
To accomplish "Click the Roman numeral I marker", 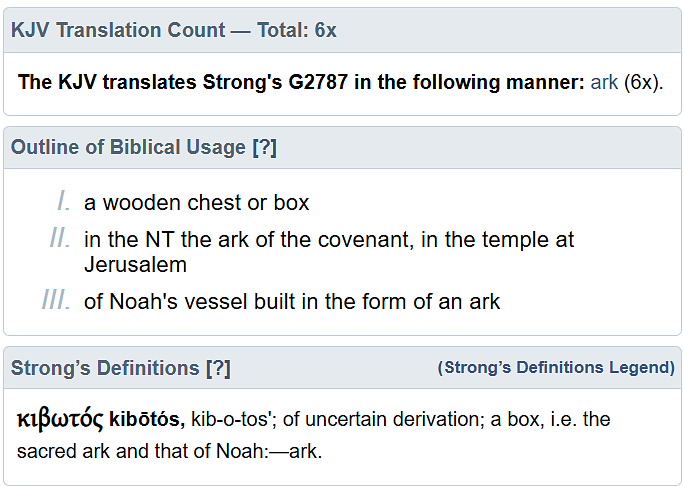I will [64, 202].
